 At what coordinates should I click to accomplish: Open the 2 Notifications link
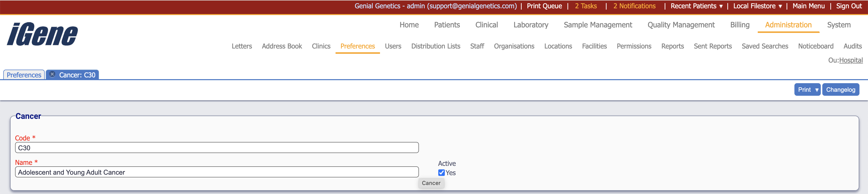click(x=634, y=6)
